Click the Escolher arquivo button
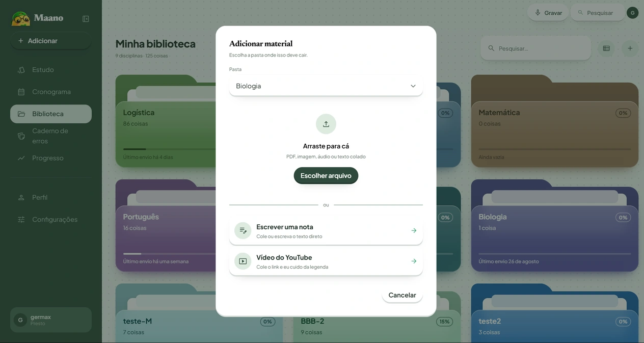 point(326,175)
